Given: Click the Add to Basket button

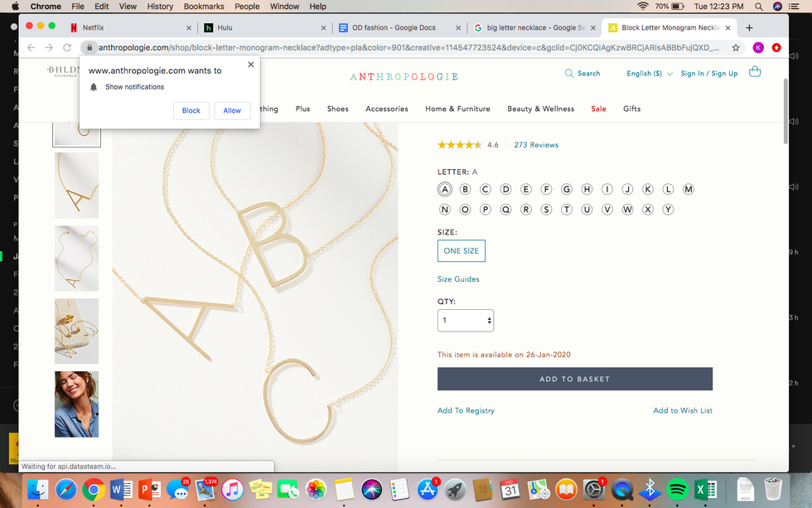Looking at the screenshot, I should (x=574, y=379).
